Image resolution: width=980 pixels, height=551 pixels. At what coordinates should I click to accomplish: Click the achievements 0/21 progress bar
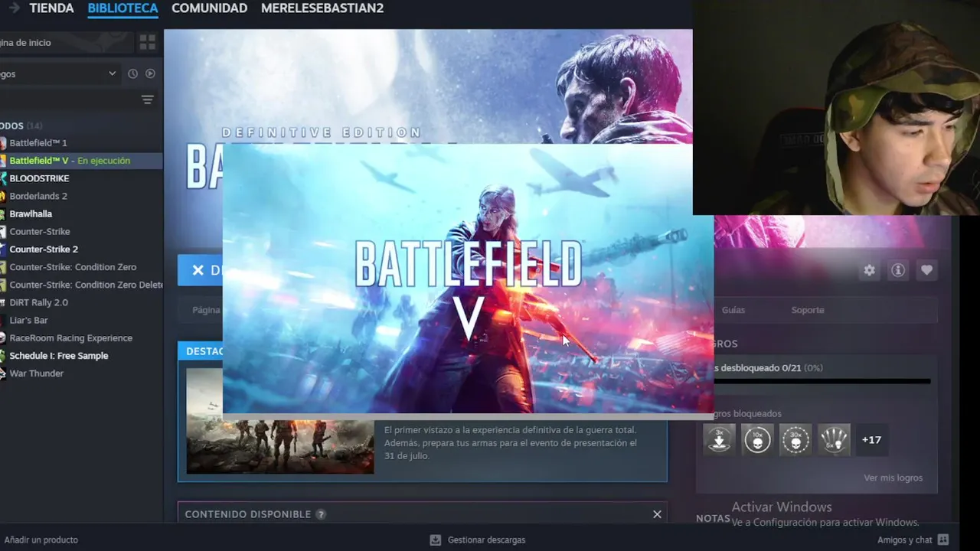coord(822,380)
